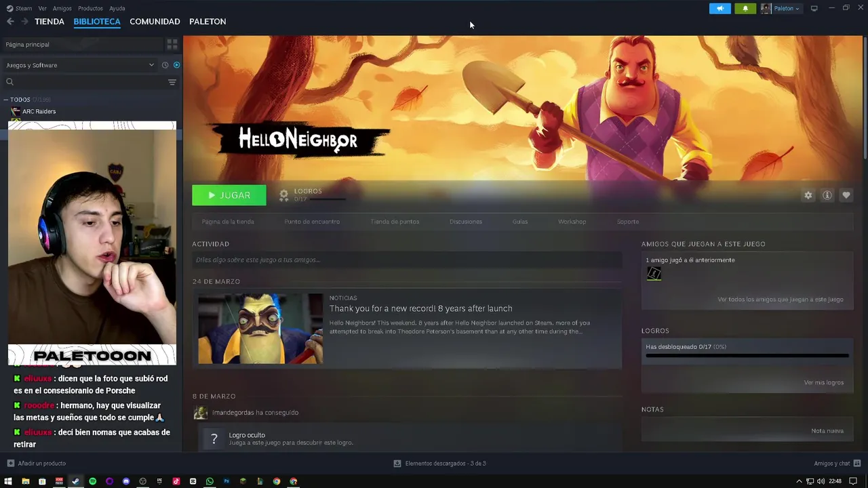Click the green JUGAR button

[x=229, y=195]
